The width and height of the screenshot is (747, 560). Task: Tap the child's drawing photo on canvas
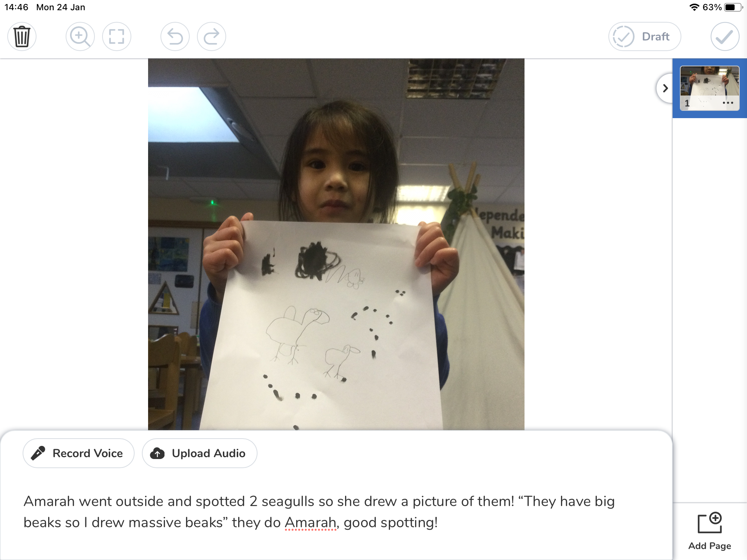click(336, 244)
